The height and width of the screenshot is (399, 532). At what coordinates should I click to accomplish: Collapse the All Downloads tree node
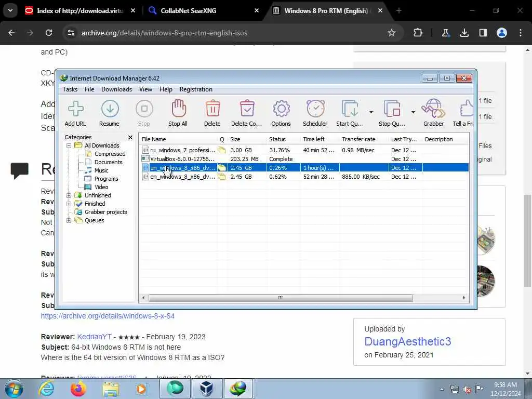[69, 145]
